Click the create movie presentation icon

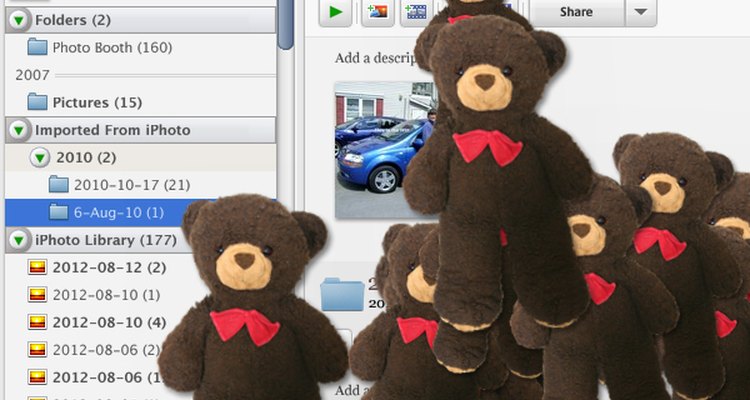coord(416,12)
